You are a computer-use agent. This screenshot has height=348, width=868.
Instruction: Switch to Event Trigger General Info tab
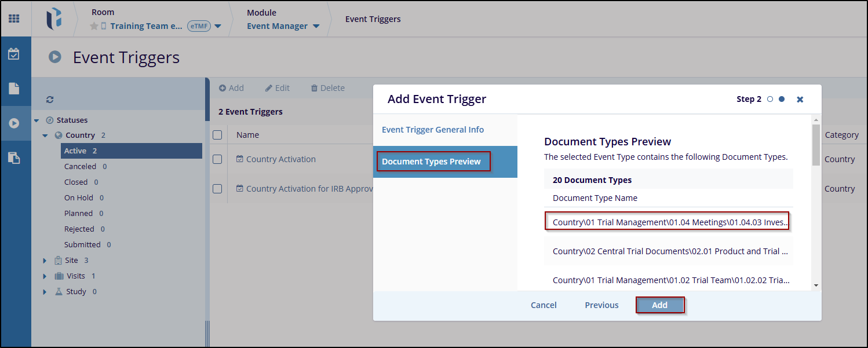click(432, 130)
